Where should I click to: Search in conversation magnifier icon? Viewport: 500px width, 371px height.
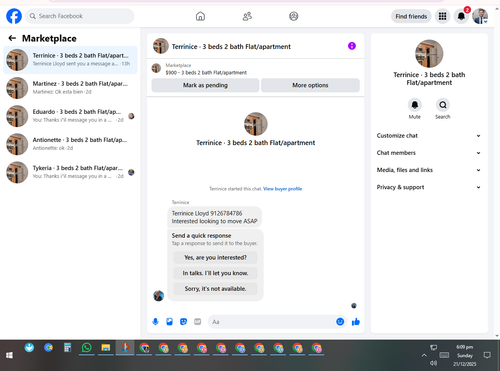[x=443, y=105]
